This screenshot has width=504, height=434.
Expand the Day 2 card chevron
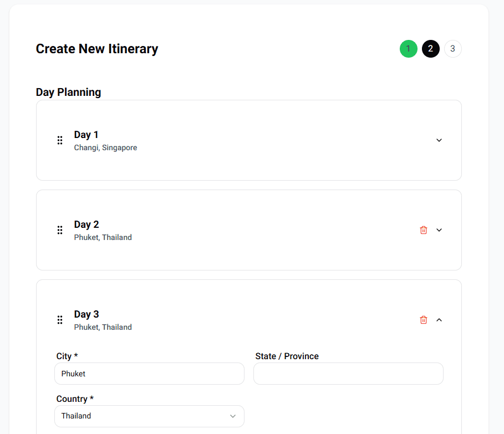point(439,230)
